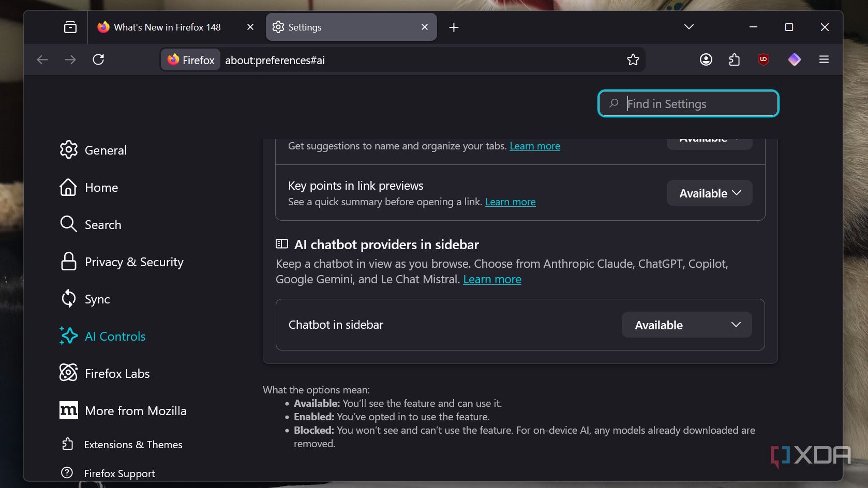This screenshot has height=488, width=868.
Task: Reload the current page
Action: (x=98, y=60)
